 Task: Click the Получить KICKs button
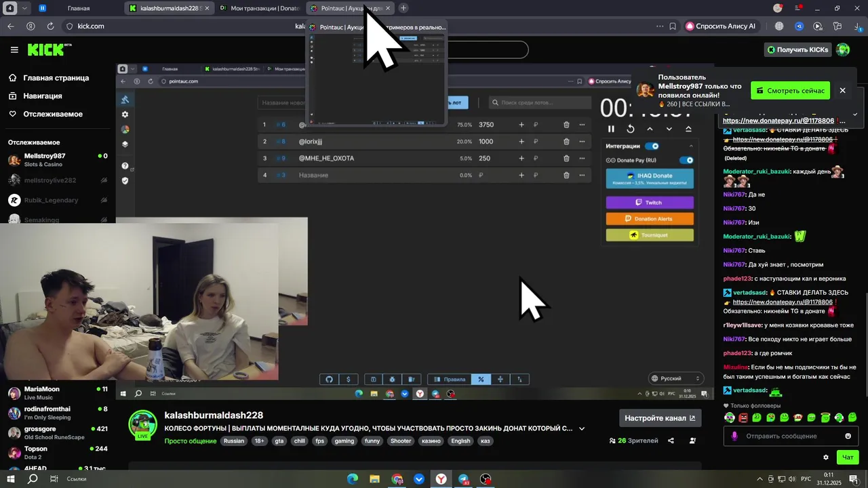click(797, 49)
